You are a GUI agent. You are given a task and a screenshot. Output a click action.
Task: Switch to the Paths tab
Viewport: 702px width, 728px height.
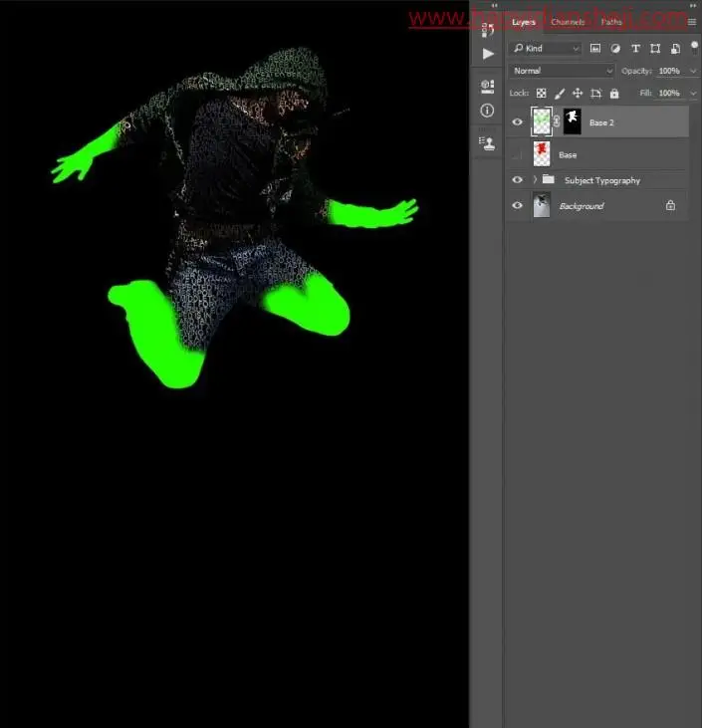tap(611, 22)
